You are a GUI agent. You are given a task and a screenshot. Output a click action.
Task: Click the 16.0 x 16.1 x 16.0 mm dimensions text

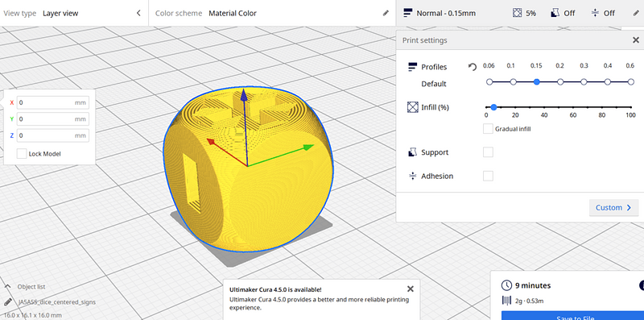(x=33, y=315)
